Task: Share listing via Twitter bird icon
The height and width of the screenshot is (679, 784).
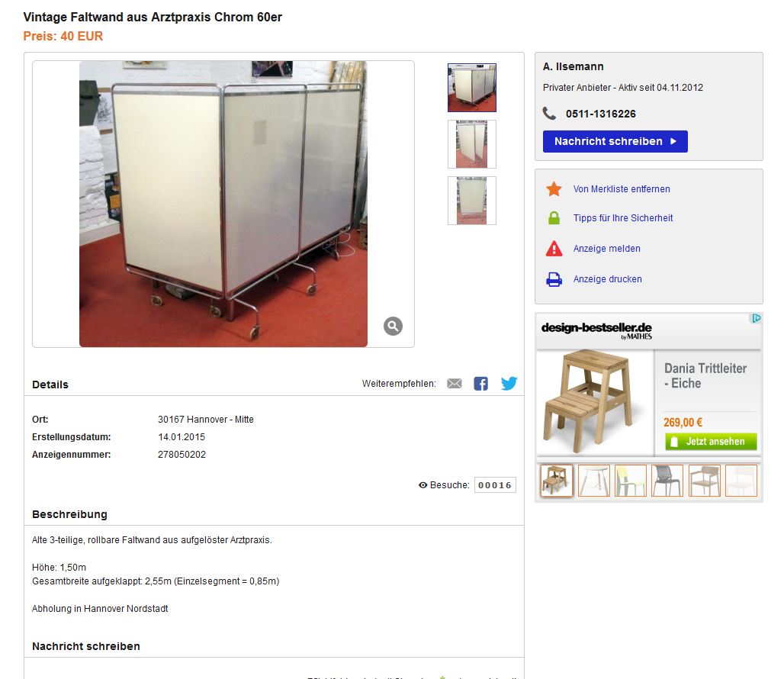Action: (509, 384)
